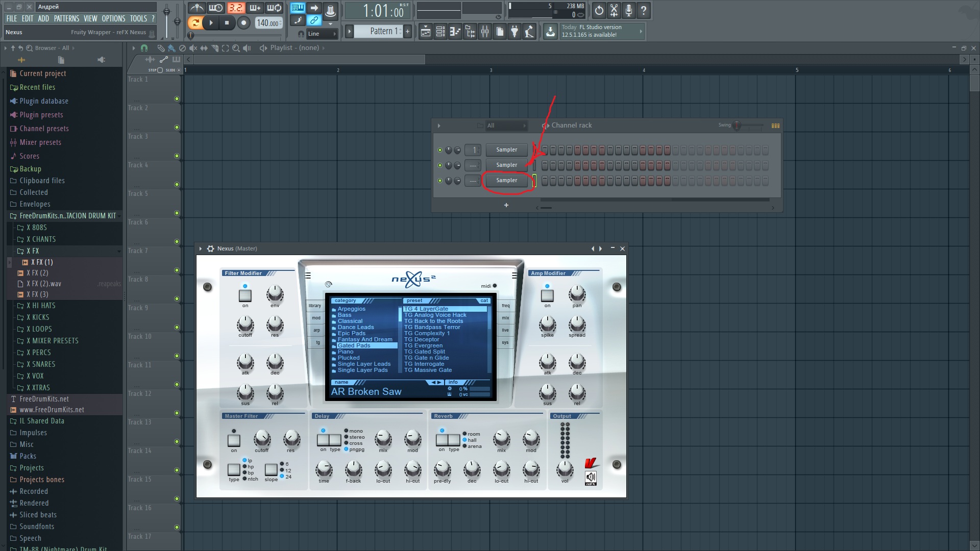Adjust the channel rack Swing slider

point(737,125)
